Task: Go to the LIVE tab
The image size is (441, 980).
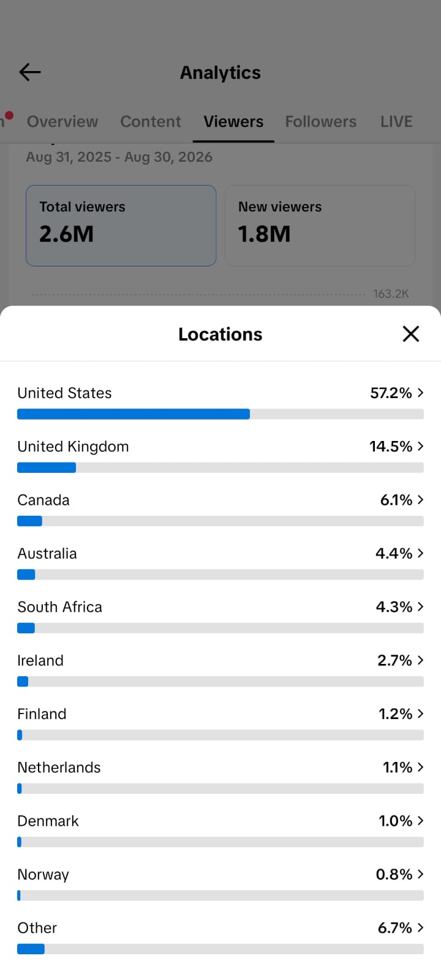Action: (396, 121)
